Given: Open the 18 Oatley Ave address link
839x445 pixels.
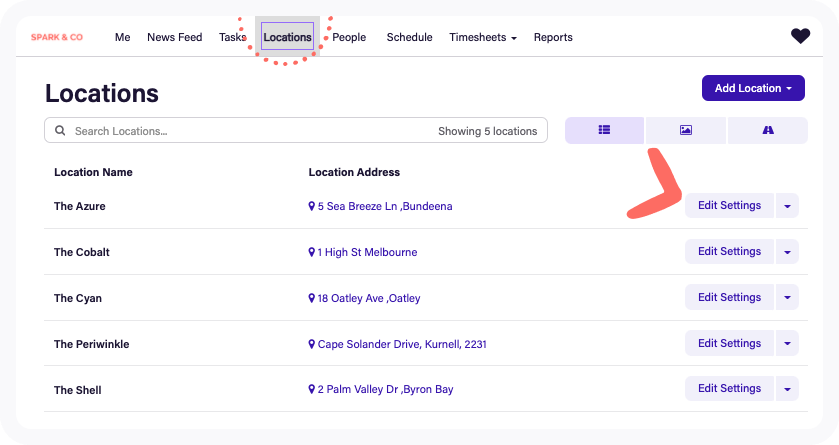Looking at the screenshot, I should click(x=368, y=298).
